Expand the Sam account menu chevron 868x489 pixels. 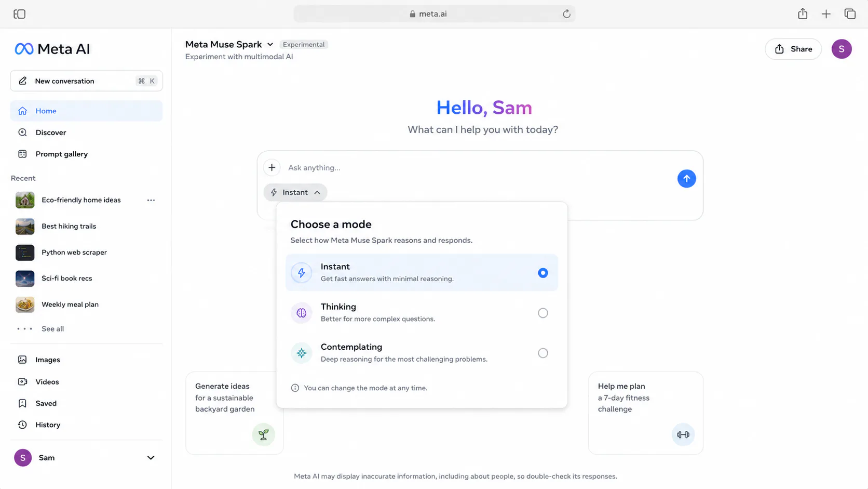[151, 458]
